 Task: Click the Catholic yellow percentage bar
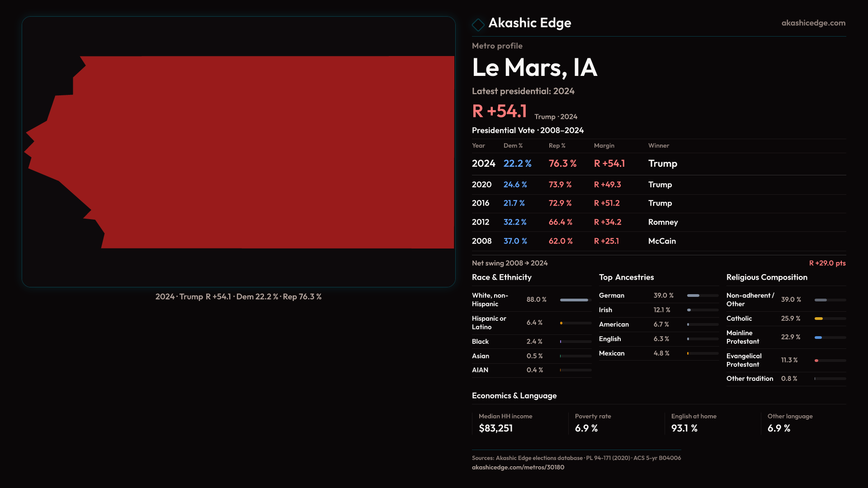point(819,319)
